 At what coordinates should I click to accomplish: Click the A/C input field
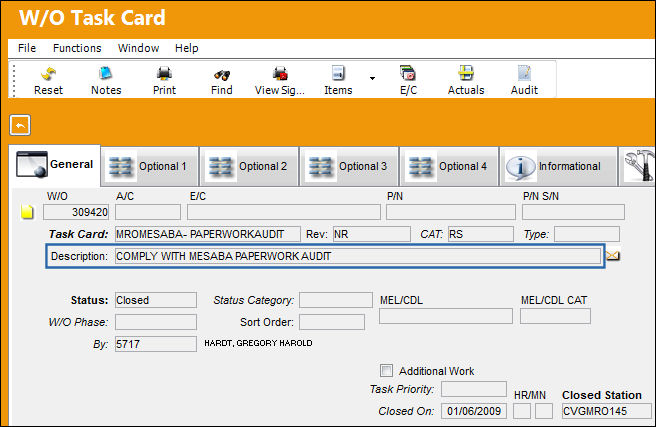tap(148, 212)
